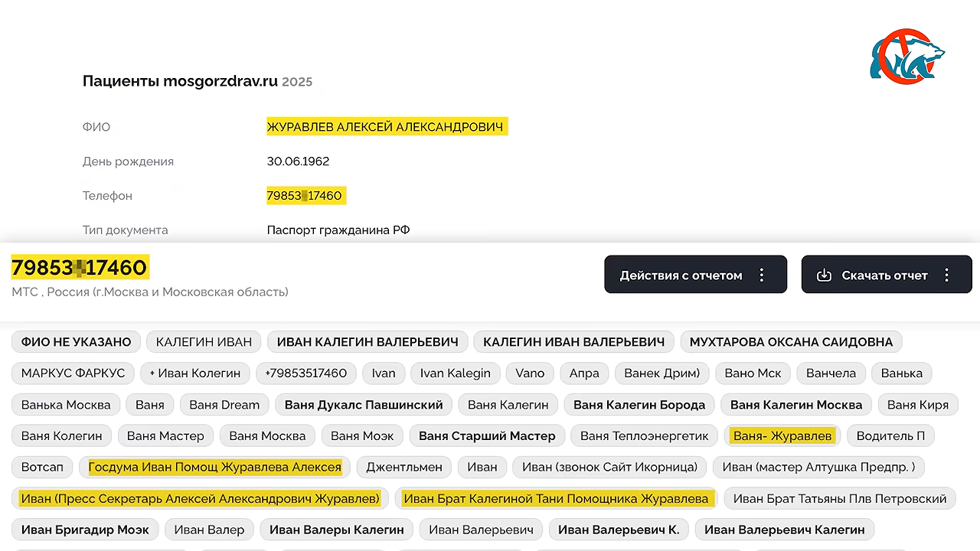This screenshot has height=551, width=980.
Task: Click the Ванчела tag
Action: click(x=831, y=373)
